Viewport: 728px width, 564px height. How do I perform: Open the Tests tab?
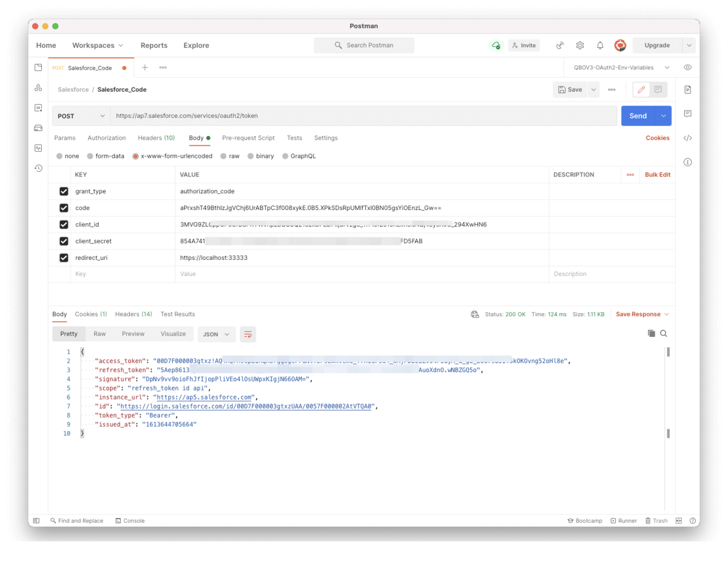tap(294, 138)
